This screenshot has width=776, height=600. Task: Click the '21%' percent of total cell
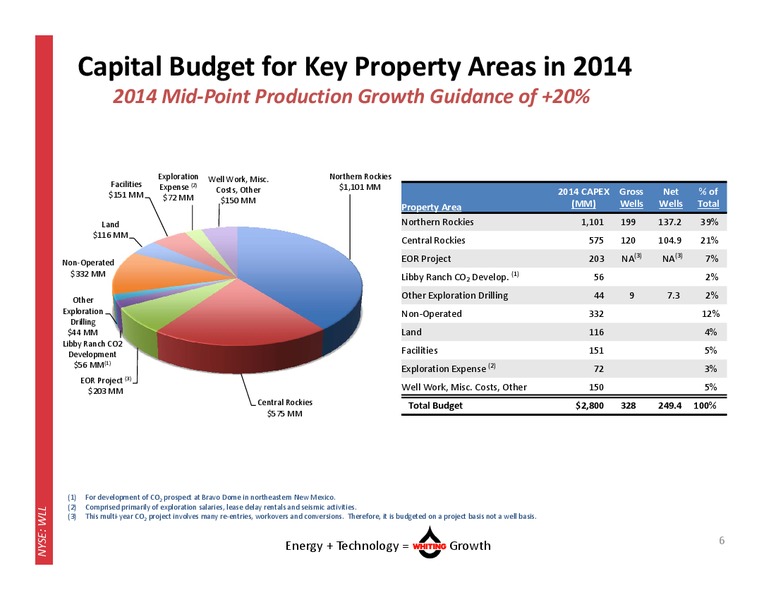(x=709, y=240)
